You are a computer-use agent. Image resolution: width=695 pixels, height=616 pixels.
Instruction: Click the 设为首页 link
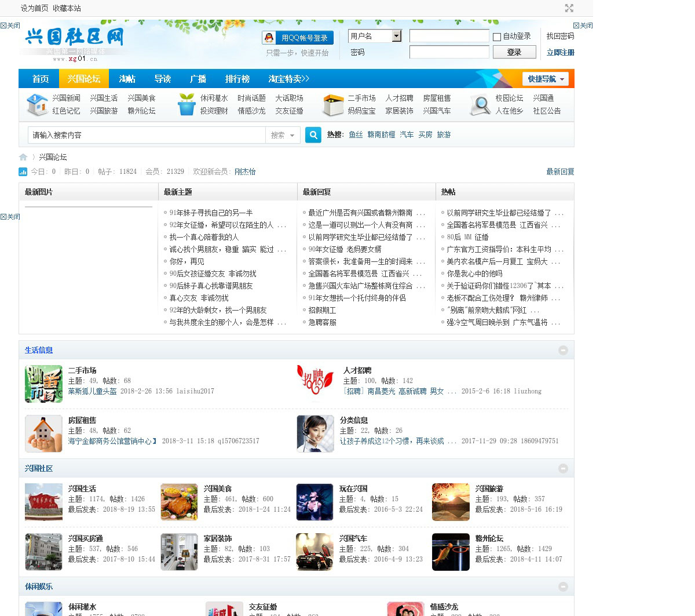(x=35, y=8)
